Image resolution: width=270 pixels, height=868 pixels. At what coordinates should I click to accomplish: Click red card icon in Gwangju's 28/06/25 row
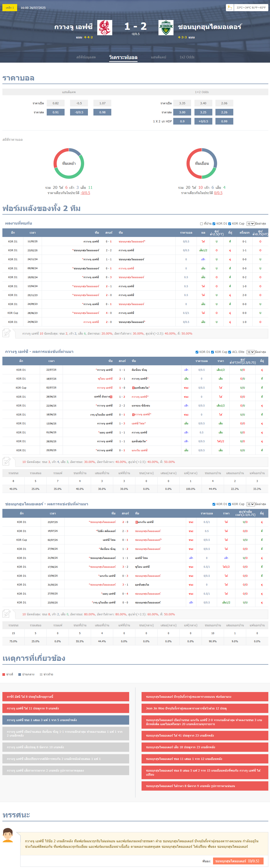click(111, 397)
